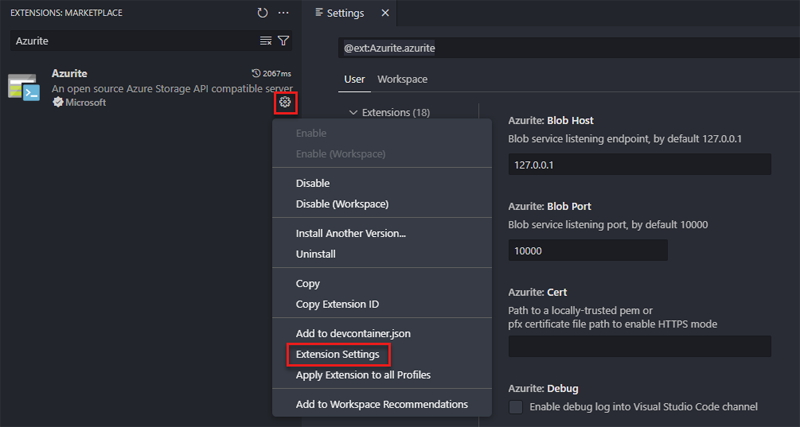Clear the extensions search results
This screenshot has height=427, width=800.
[x=266, y=41]
